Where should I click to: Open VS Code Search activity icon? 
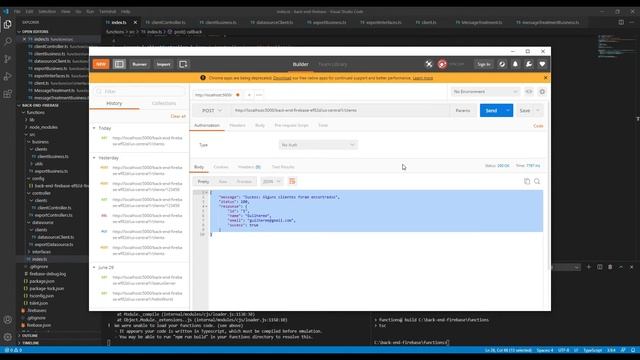[8, 42]
